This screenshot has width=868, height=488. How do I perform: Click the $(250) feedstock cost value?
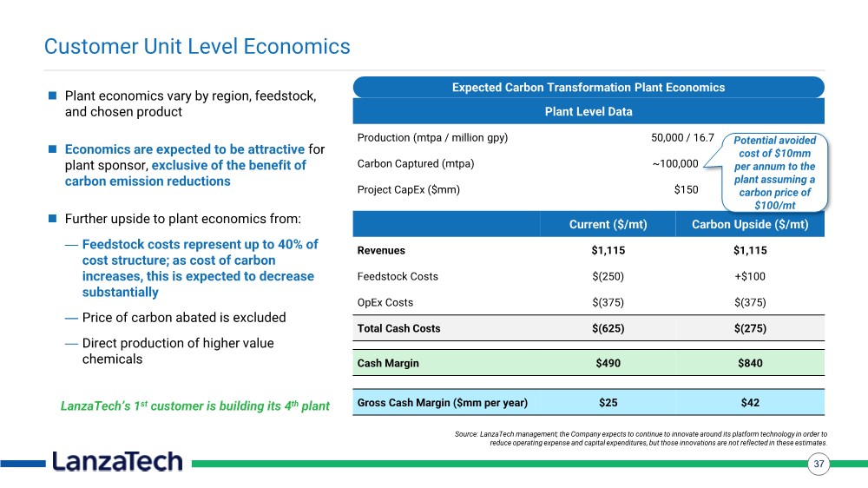point(608,276)
